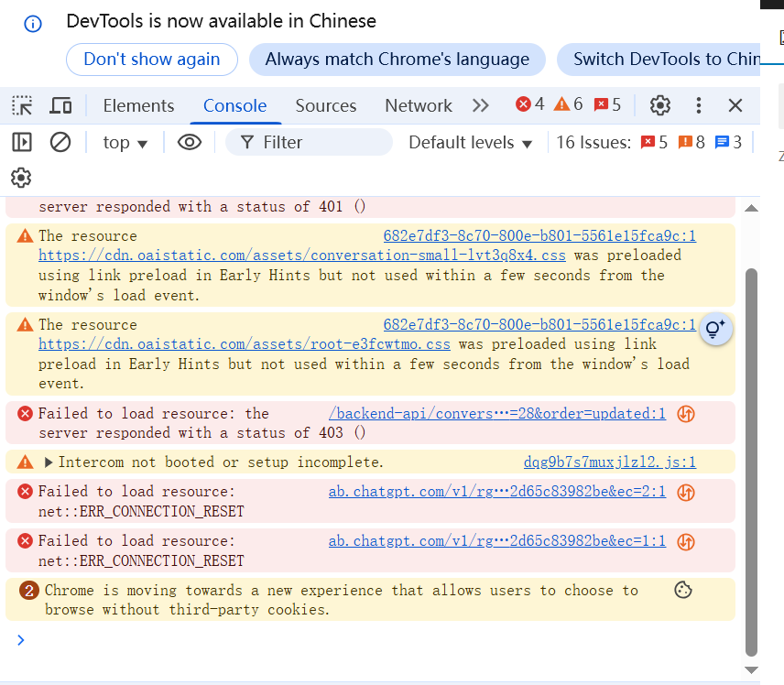This screenshot has width=784, height=685.
Task: Open DevTools settings gear icon
Action: [659, 105]
